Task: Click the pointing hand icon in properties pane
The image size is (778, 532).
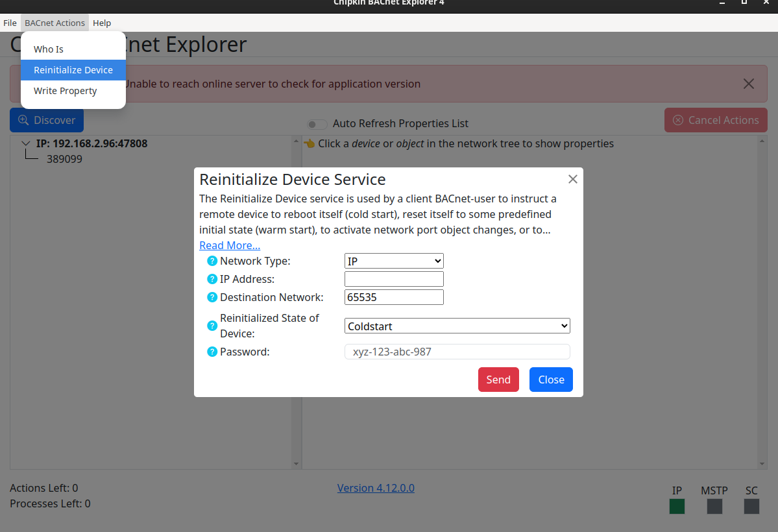Action: tap(309, 143)
